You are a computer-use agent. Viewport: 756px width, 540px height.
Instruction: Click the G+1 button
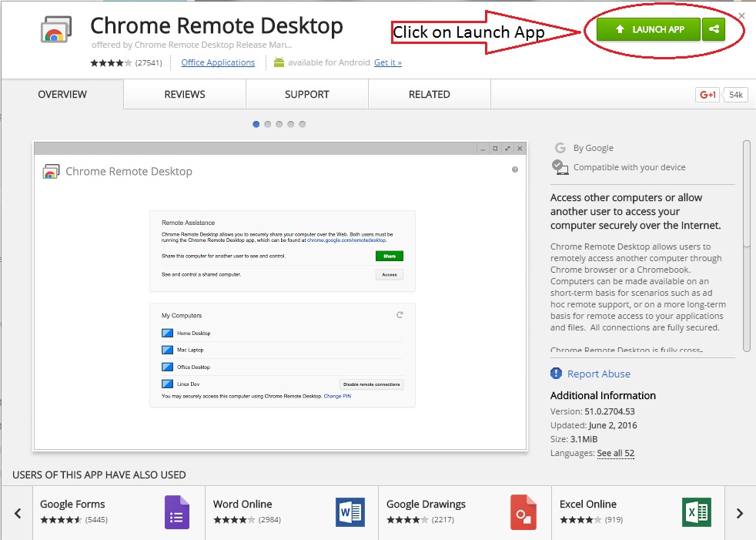[707, 95]
